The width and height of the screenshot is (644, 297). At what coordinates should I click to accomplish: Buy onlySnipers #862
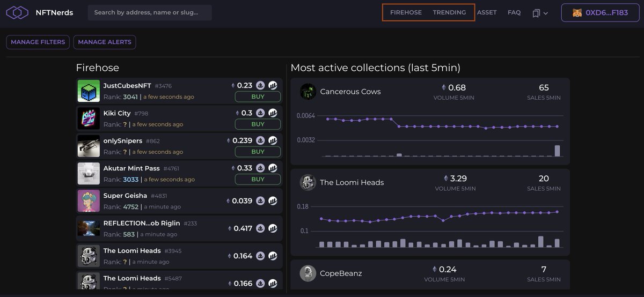pos(258,152)
